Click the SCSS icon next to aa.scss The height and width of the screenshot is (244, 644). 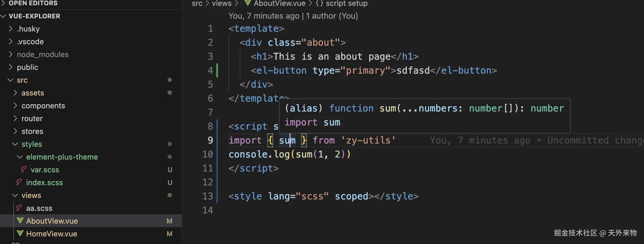tap(19, 208)
